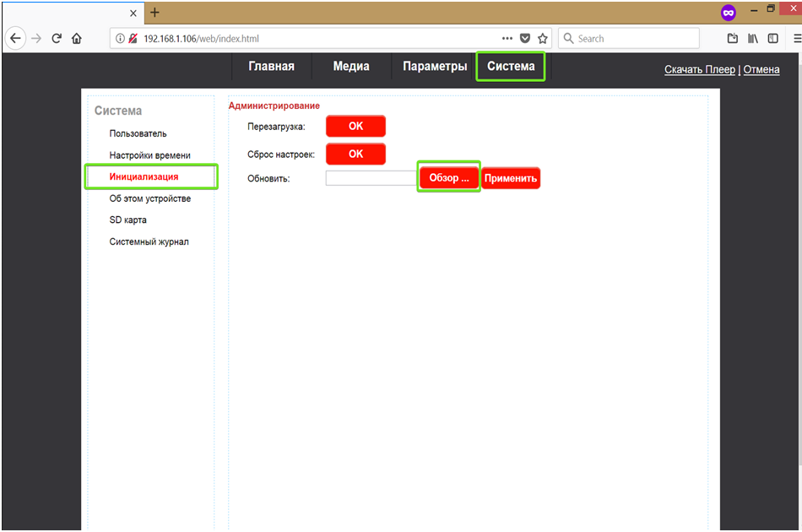Click the firmware file path field
This screenshot has width=802, height=532.
(x=371, y=178)
